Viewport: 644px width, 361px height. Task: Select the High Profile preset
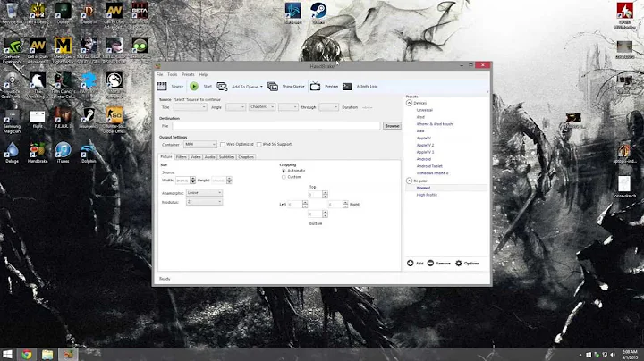[x=427, y=195]
